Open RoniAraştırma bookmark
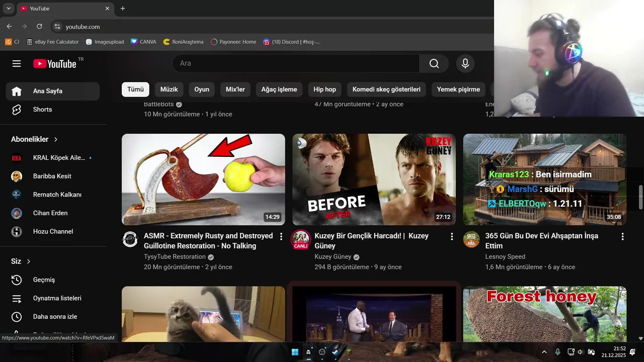The image size is (644, 362). 184,42
